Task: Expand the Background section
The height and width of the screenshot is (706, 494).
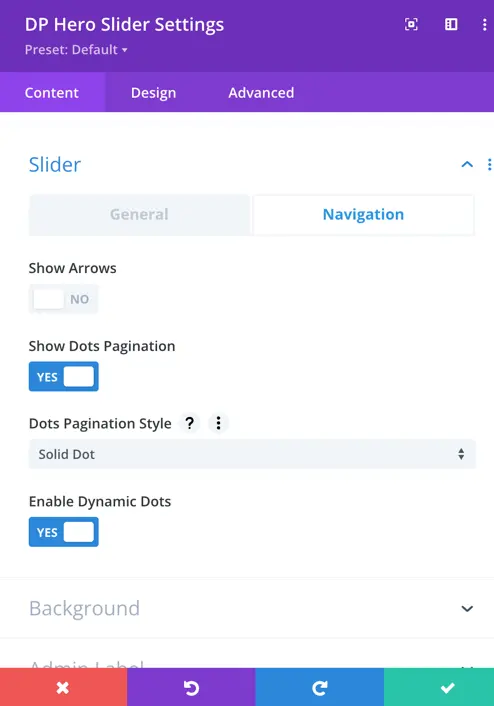Action: point(247,608)
